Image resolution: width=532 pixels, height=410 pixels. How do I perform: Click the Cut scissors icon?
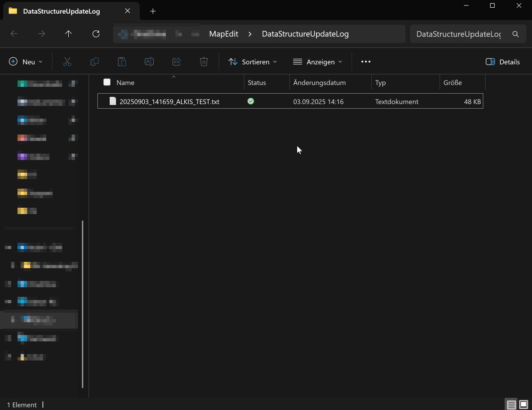(67, 62)
